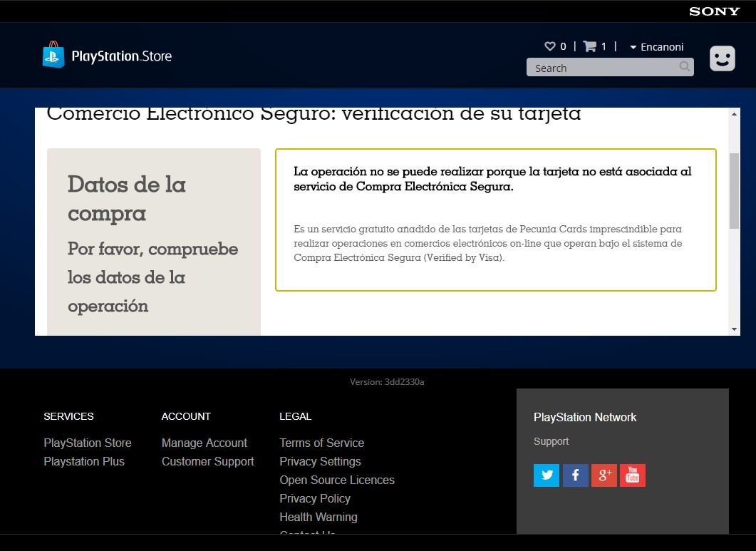
Task: Open PlayStation Twitter page
Action: pyautogui.click(x=547, y=475)
